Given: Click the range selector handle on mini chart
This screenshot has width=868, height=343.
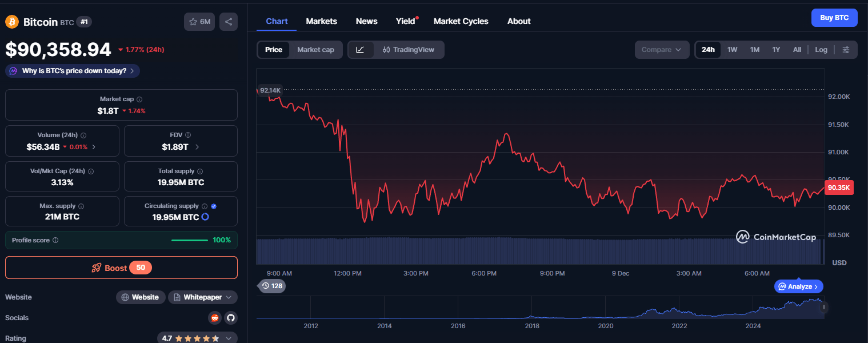Looking at the screenshot, I should 824,307.
